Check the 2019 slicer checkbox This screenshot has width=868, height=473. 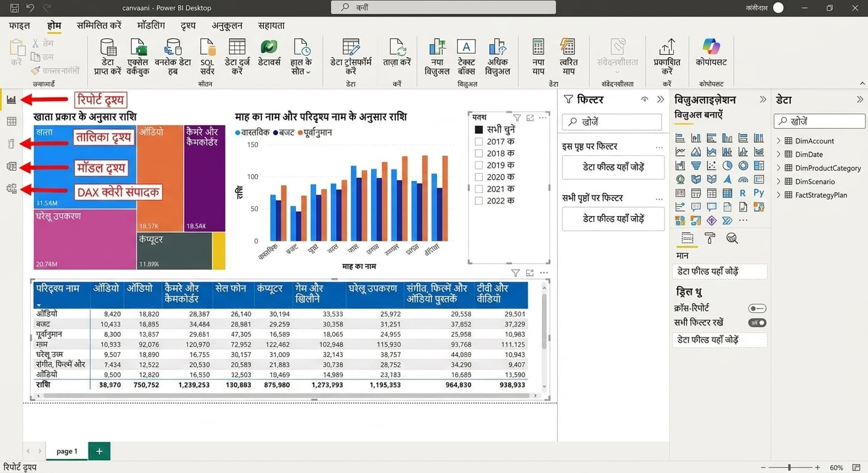pyautogui.click(x=479, y=165)
